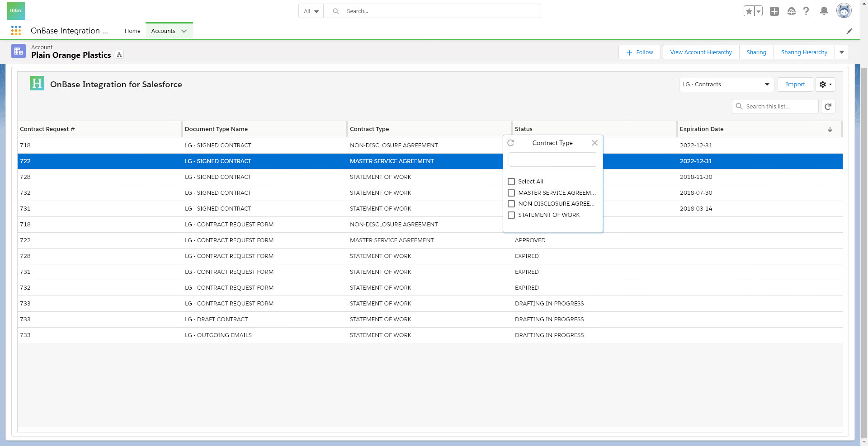Viewport: 868px width, 446px height.
Task: Click the Follow button
Action: [x=640, y=52]
